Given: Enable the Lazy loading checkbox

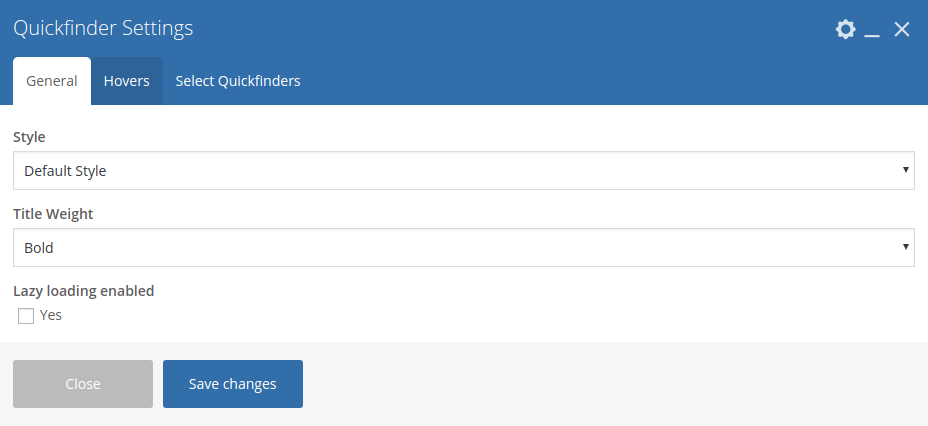Looking at the screenshot, I should (26, 316).
